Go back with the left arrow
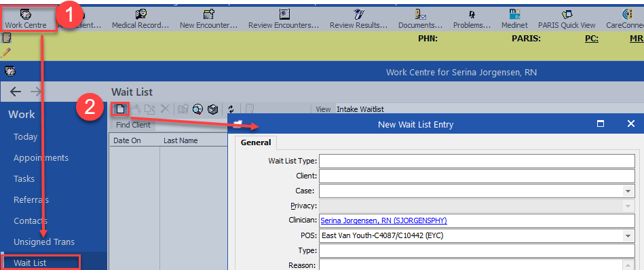This screenshot has width=644, height=270. tap(15, 92)
